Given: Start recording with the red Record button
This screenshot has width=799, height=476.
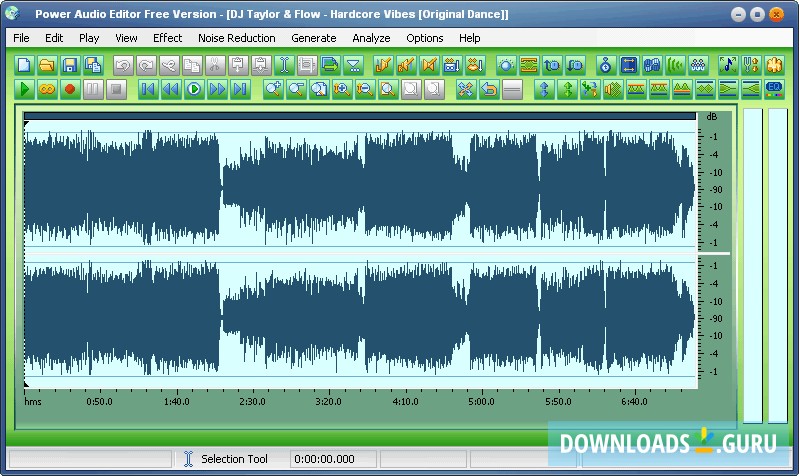Looking at the screenshot, I should pos(70,89).
